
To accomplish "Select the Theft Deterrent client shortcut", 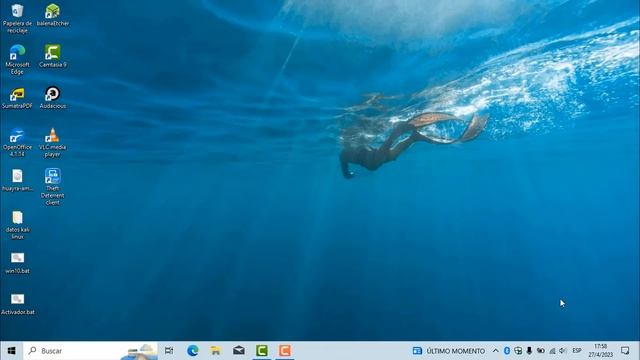I will click(53, 187).
